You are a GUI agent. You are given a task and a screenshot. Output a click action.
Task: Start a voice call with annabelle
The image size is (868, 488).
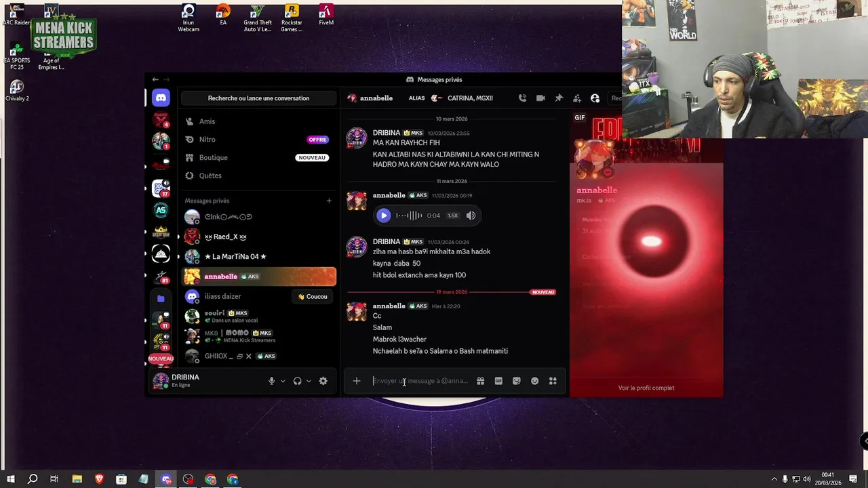click(522, 98)
